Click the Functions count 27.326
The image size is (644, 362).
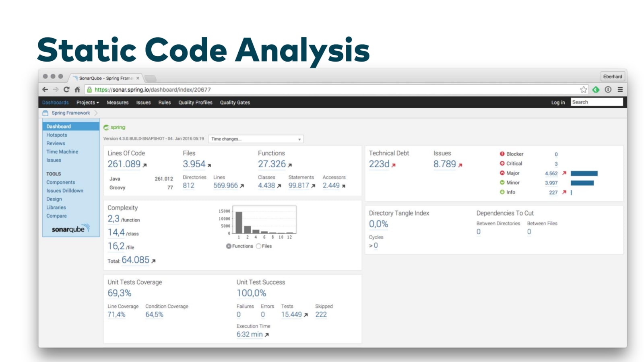(x=272, y=164)
